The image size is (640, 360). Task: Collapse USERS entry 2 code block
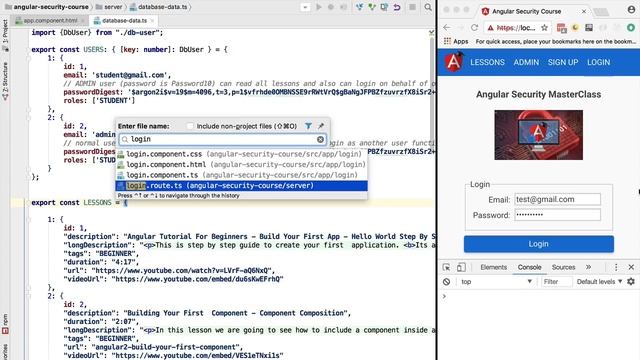pos(29,118)
